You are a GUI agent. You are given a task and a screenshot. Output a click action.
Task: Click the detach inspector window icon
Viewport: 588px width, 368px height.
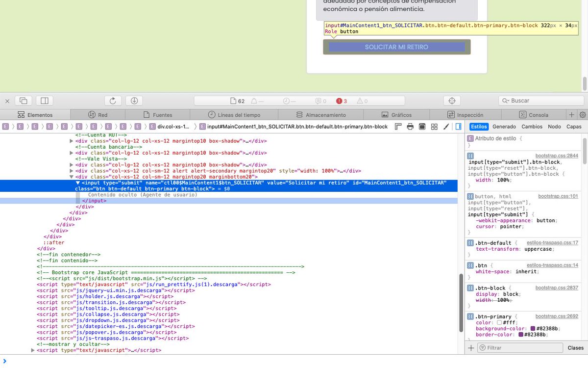(x=23, y=101)
